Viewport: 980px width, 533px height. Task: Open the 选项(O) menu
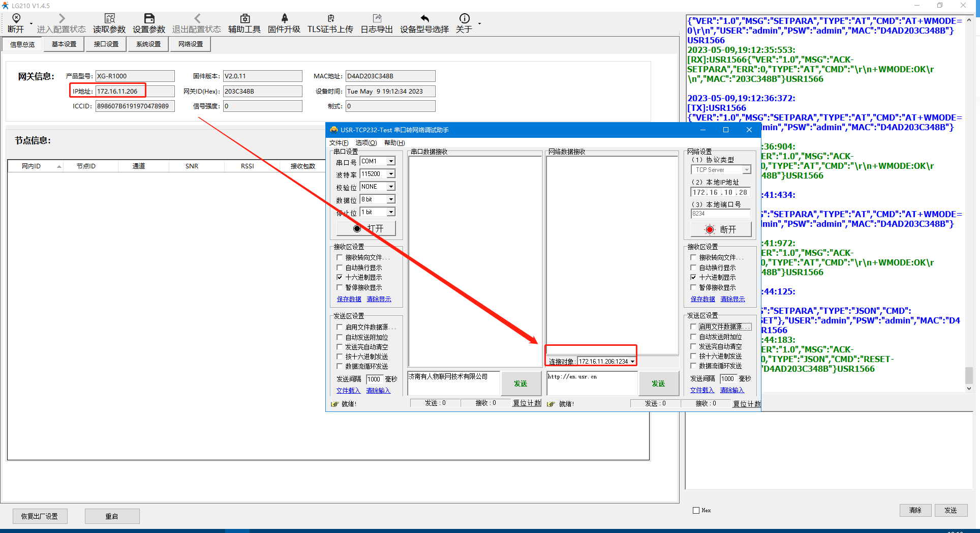pos(366,143)
